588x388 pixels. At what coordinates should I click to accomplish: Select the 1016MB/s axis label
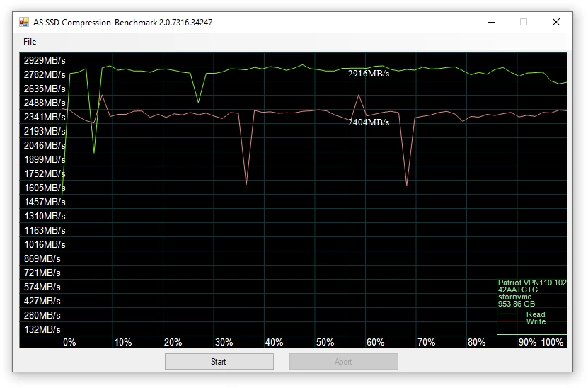coord(45,245)
